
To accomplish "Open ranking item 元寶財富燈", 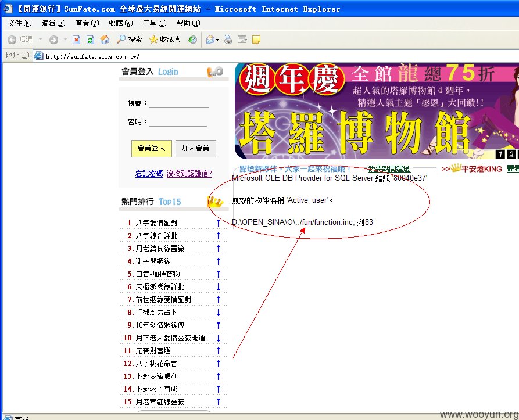I will [153, 351].
